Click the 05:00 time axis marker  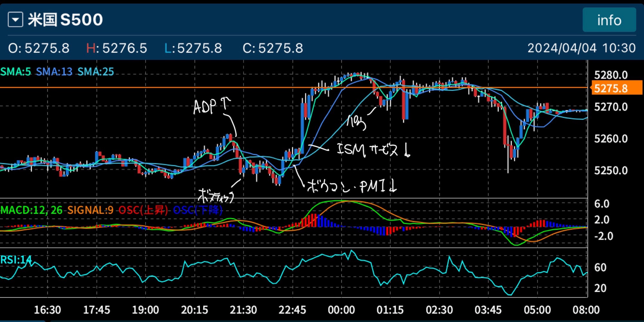[x=537, y=310]
